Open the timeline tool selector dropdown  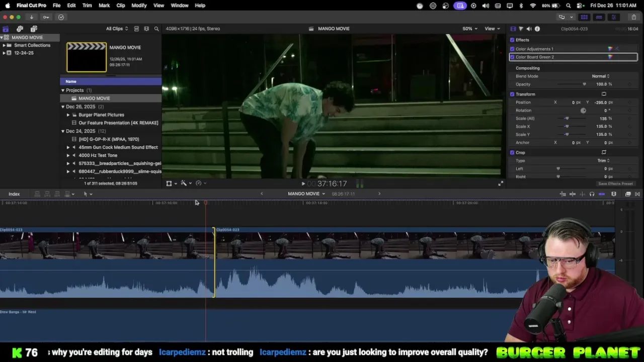[x=88, y=194]
